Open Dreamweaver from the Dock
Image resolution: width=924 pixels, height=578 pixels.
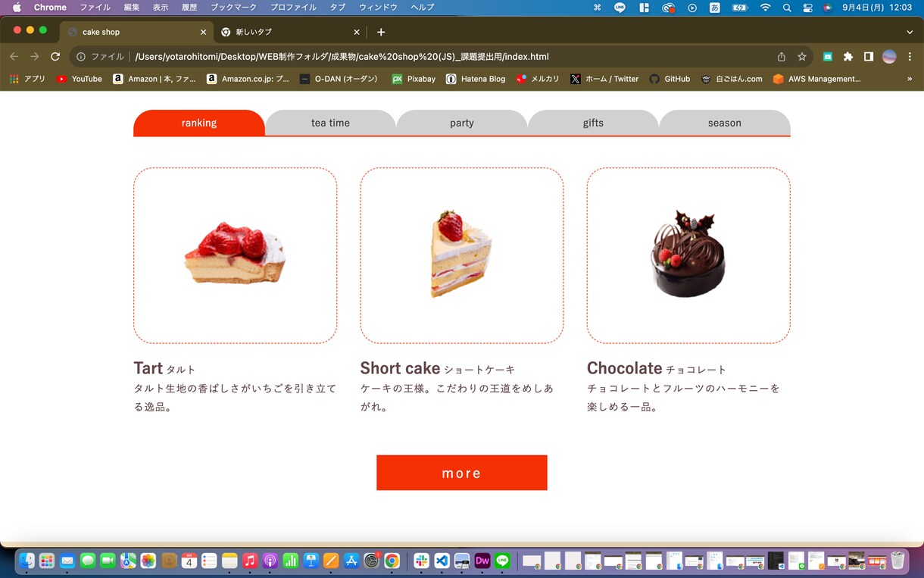(482, 561)
